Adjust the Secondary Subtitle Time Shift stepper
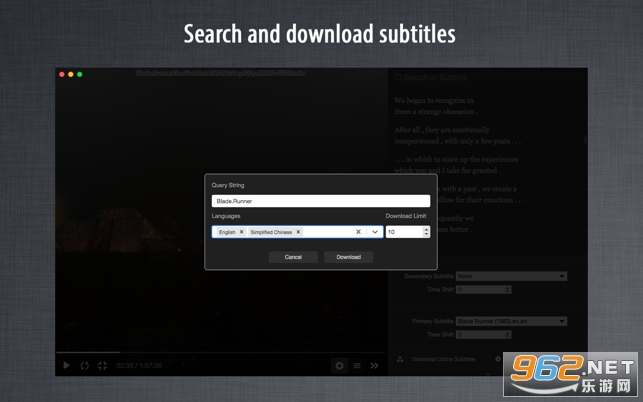643x402 pixels. point(508,289)
